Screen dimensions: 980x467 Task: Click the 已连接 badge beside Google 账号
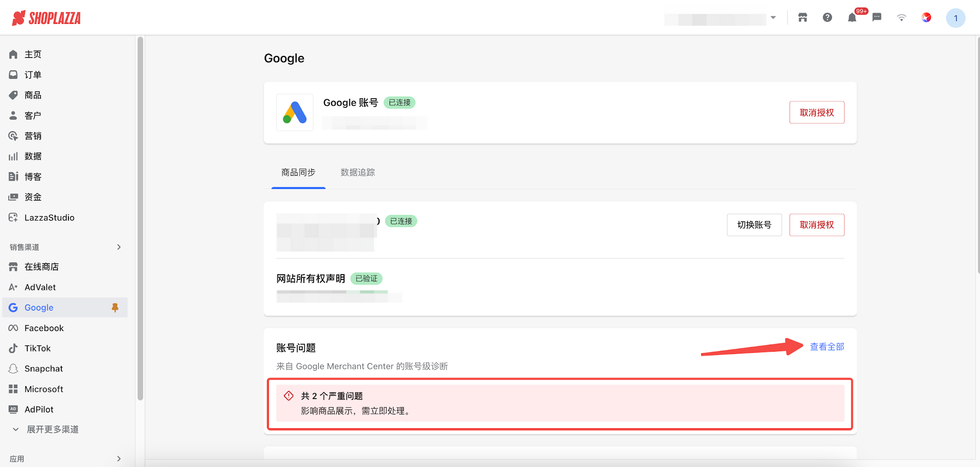pyautogui.click(x=400, y=103)
